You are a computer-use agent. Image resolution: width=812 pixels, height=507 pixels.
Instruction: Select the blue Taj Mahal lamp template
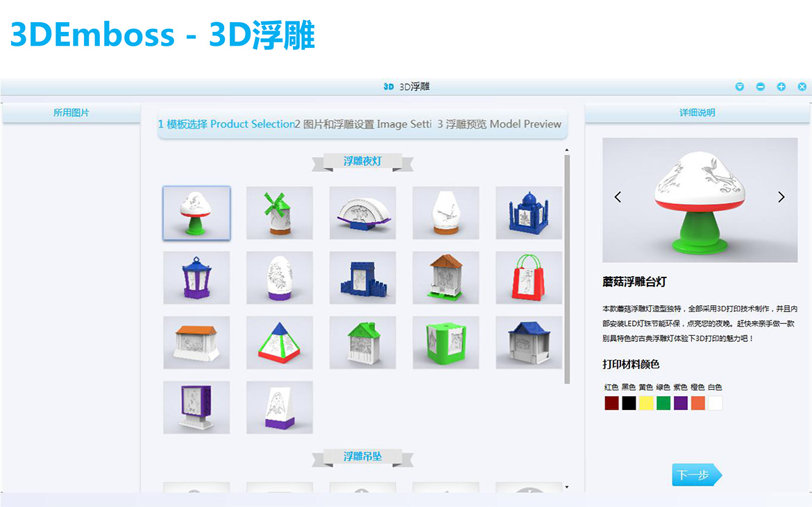529,213
